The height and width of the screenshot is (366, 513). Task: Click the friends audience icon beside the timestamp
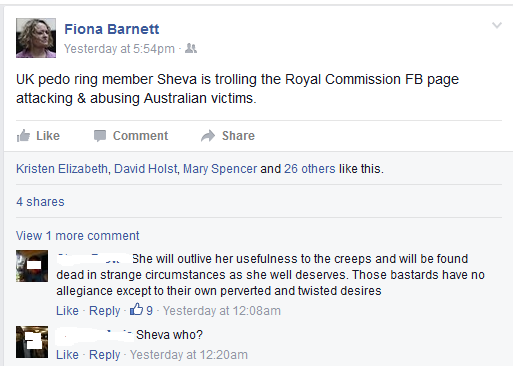191,48
